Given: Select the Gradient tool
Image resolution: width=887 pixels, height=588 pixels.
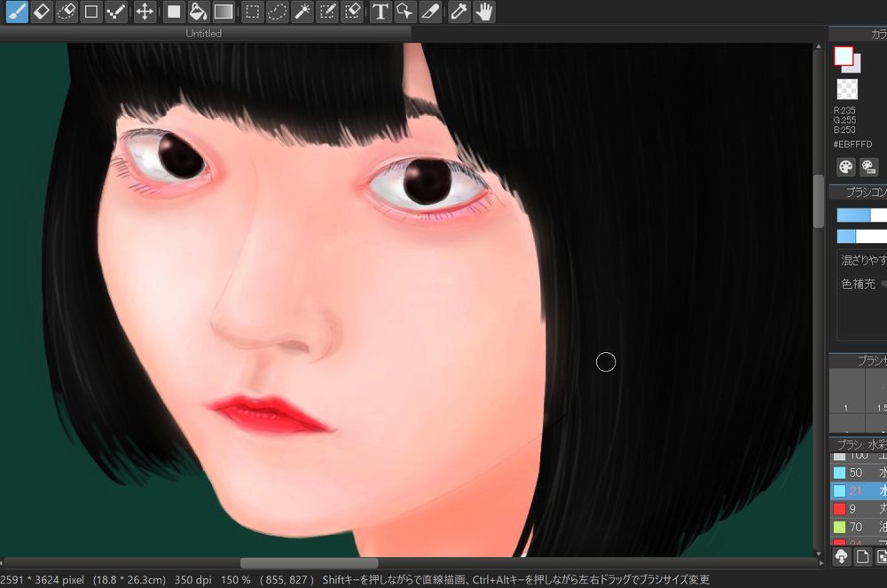Looking at the screenshot, I should [x=224, y=12].
